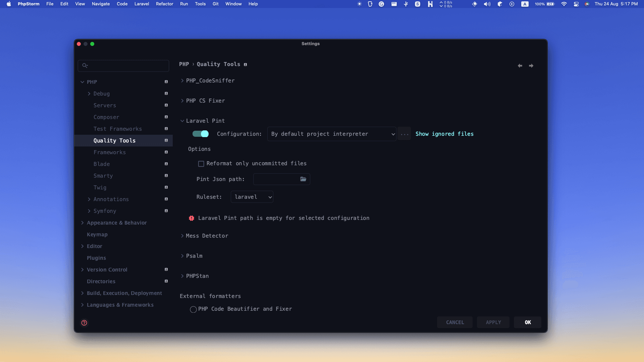Click the help question mark icon
644x362 pixels.
click(x=84, y=323)
